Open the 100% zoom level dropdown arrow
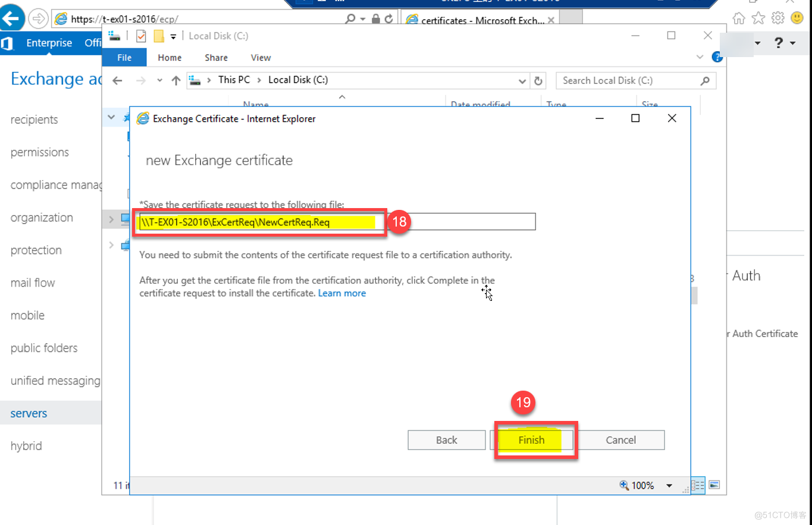Viewport: 812px width, 525px height. (669, 486)
